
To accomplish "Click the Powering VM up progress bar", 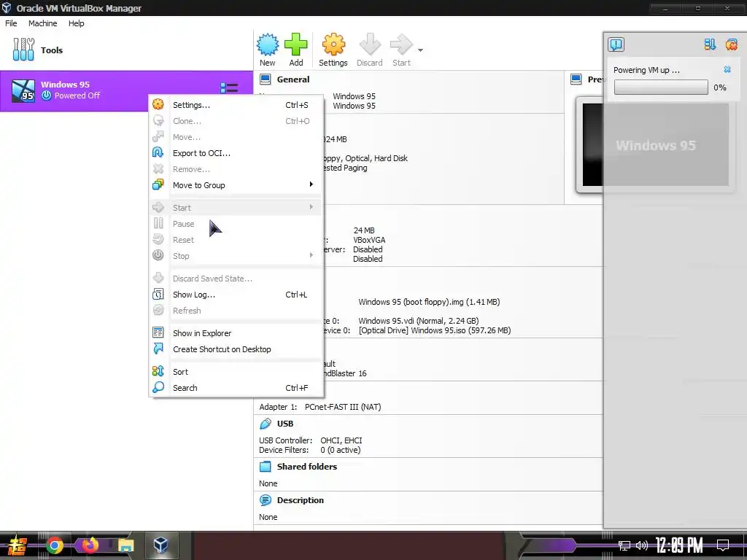I will coord(661,87).
